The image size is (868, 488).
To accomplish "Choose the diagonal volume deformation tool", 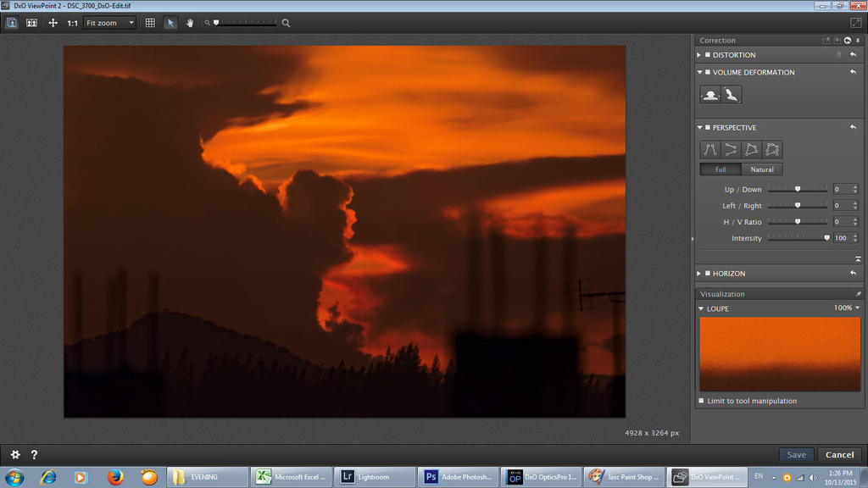I will [x=731, y=95].
